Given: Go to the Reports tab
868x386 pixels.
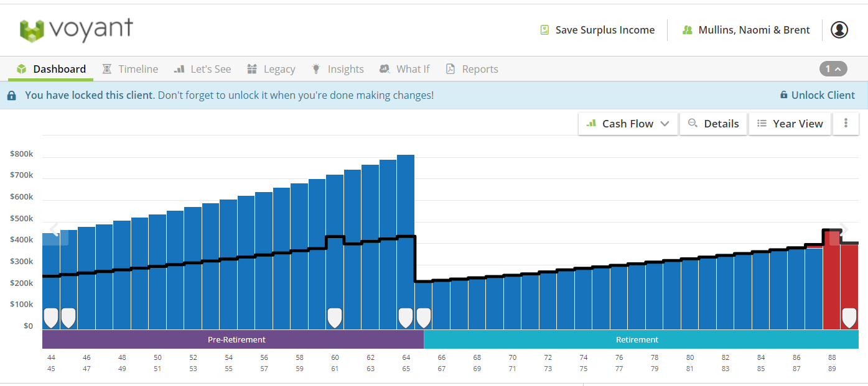Looking at the screenshot, I should coord(472,69).
